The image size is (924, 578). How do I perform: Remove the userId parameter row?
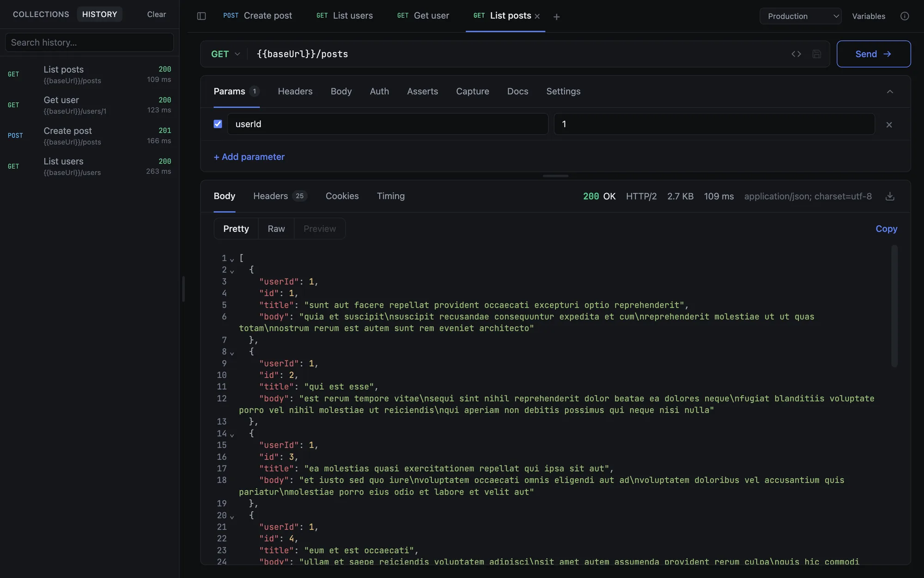click(x=889, y=125)
